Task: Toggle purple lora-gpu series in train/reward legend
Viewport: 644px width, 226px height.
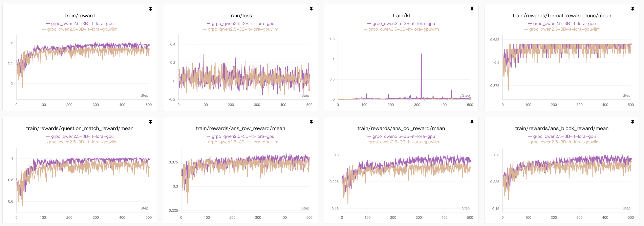Action: tap(82, 23)
